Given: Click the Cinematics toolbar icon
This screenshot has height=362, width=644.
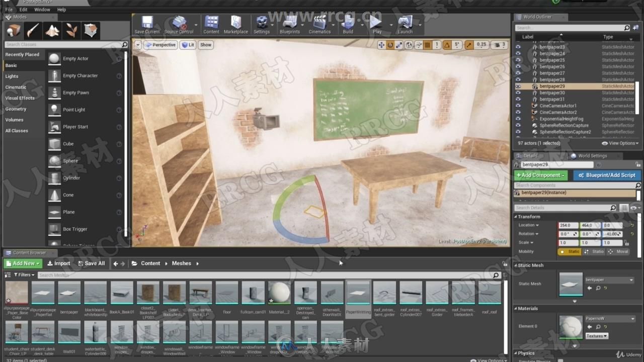Looking at the screenshot, I should 319,25.
